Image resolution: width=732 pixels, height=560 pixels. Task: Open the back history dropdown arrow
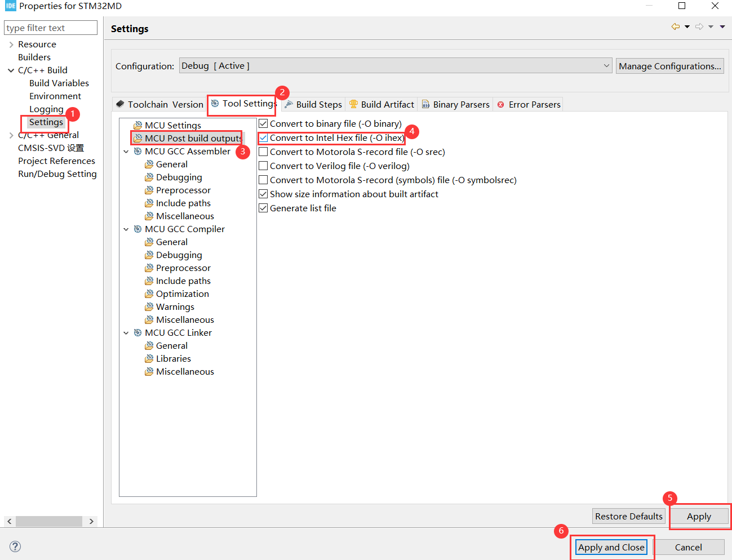tap(687, 26)
